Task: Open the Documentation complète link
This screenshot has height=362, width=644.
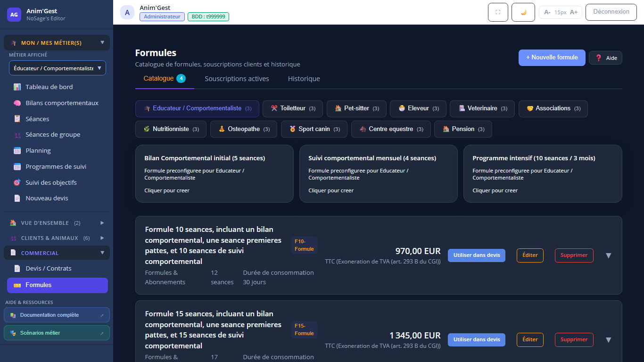Action: 57,315
